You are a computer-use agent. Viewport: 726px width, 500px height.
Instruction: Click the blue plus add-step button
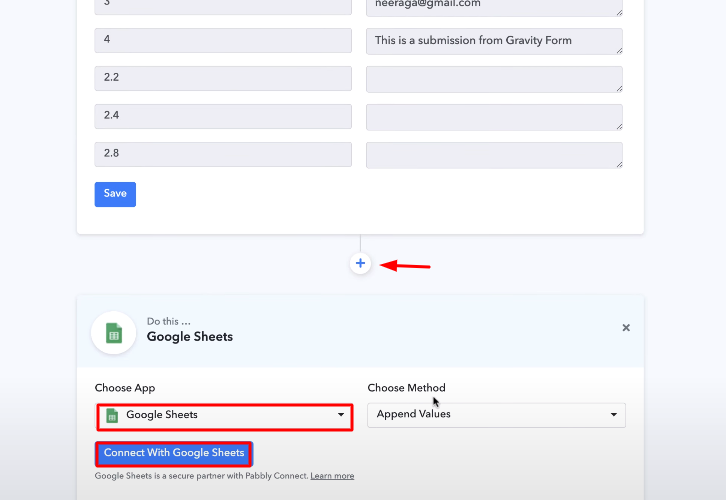click(x=360, y=263)
